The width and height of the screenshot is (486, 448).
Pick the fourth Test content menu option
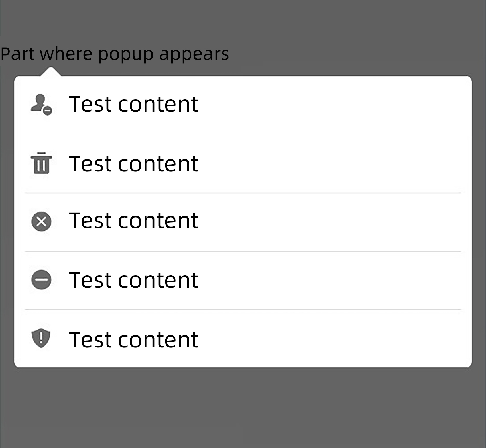pyautogui.click(x=133, y=279)
